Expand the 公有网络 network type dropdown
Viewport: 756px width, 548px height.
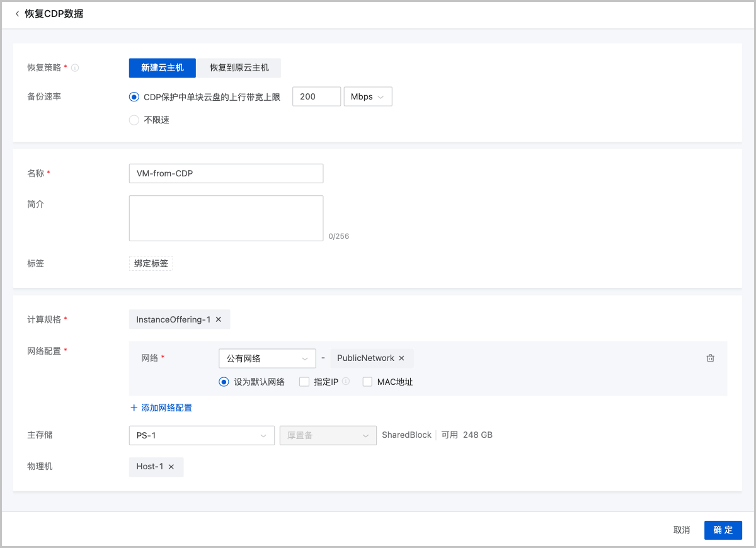point(267,358)
